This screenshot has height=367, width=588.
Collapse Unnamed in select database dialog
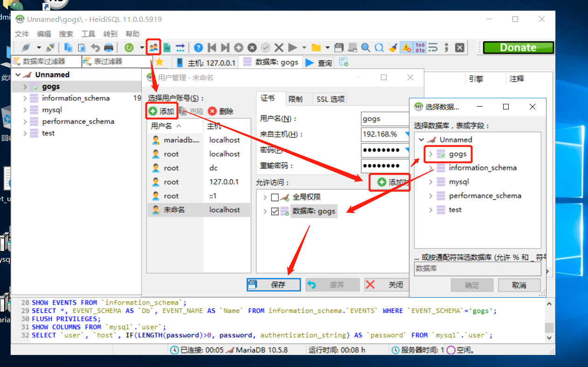[422, 140]
